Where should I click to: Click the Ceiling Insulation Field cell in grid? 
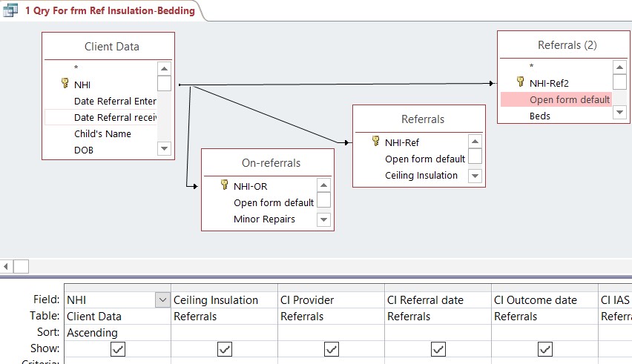pyautogui.click(x=224, y=300)
